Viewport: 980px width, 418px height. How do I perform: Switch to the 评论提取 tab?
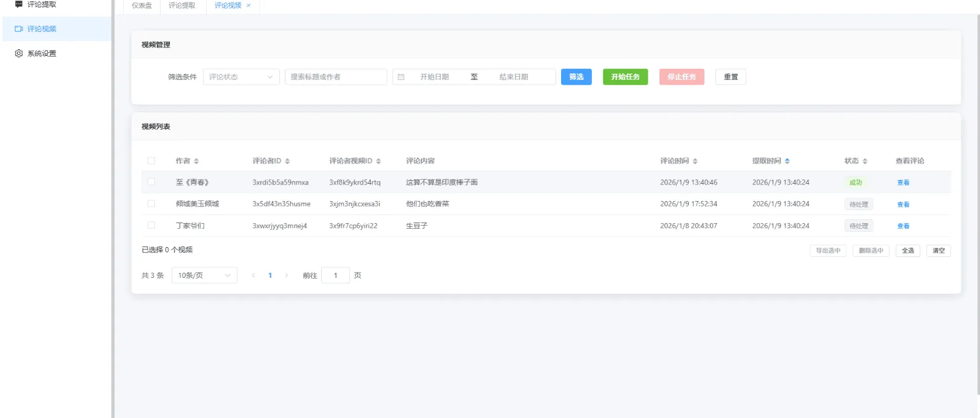point(182,6)
